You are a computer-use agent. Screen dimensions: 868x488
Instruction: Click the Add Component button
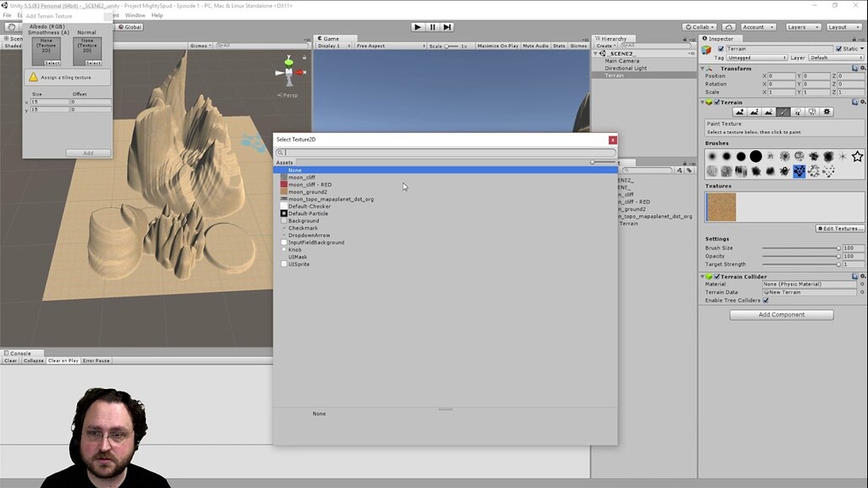pos(781,314)
